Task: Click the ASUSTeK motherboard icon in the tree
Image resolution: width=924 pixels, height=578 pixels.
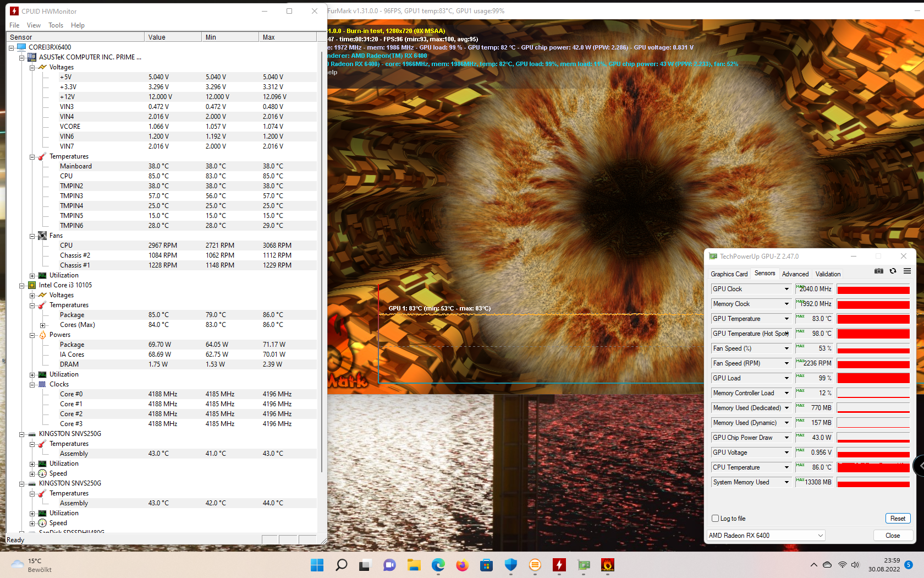Action: 32,57
